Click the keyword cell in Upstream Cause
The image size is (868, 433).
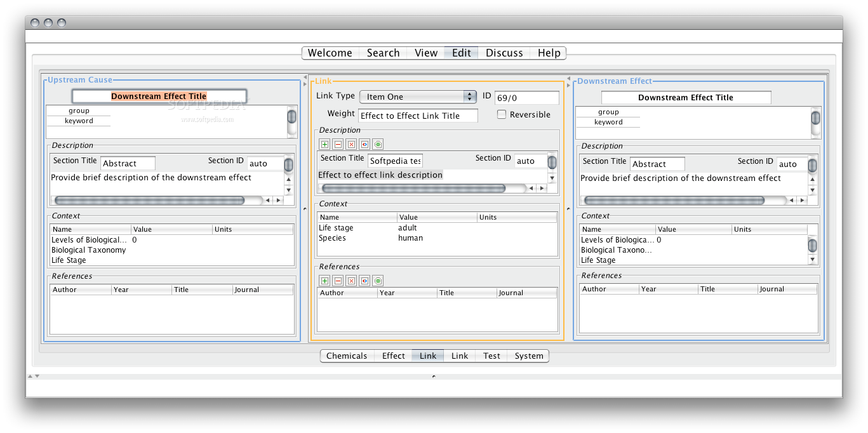79,121
